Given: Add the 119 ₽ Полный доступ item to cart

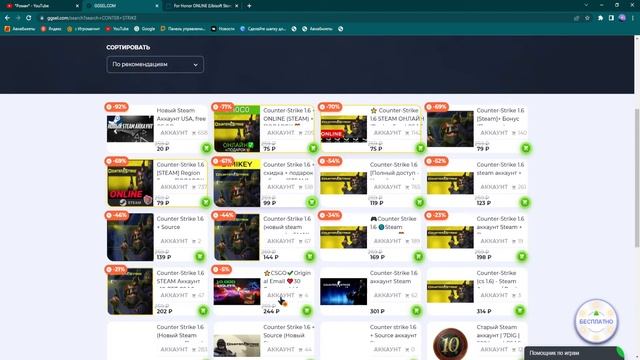Looking at the screenshot, I should click(419, 202).
